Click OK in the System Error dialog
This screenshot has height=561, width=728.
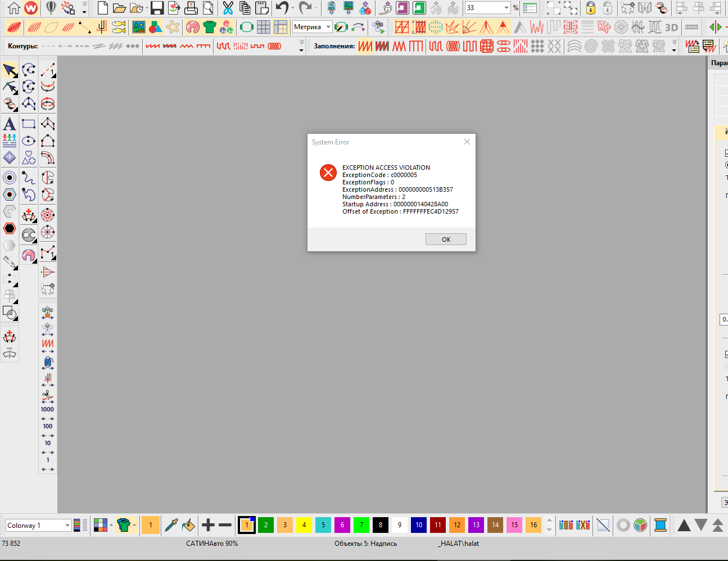(x=446, y=239)
